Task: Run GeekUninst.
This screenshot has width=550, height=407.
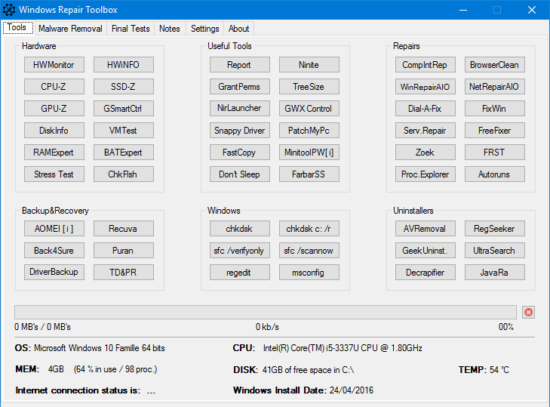Action: (x=425, y=250)
